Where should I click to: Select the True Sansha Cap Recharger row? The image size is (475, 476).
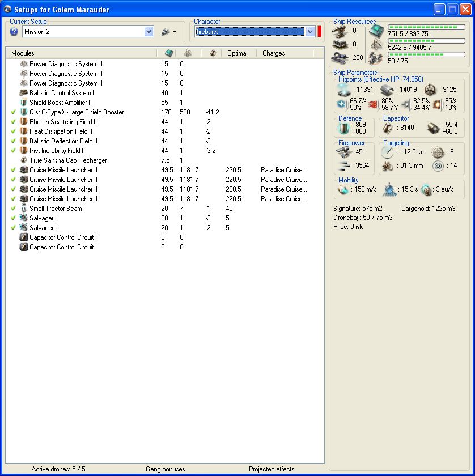point(165,160)
